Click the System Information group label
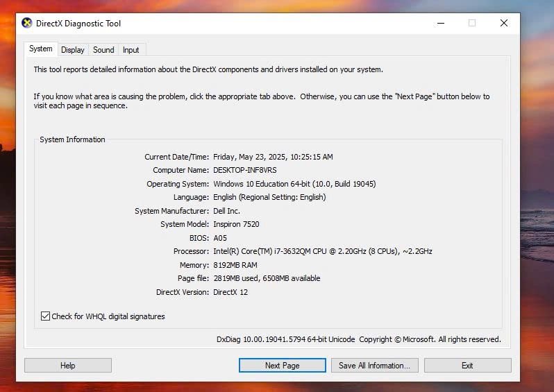 [72, 139]
